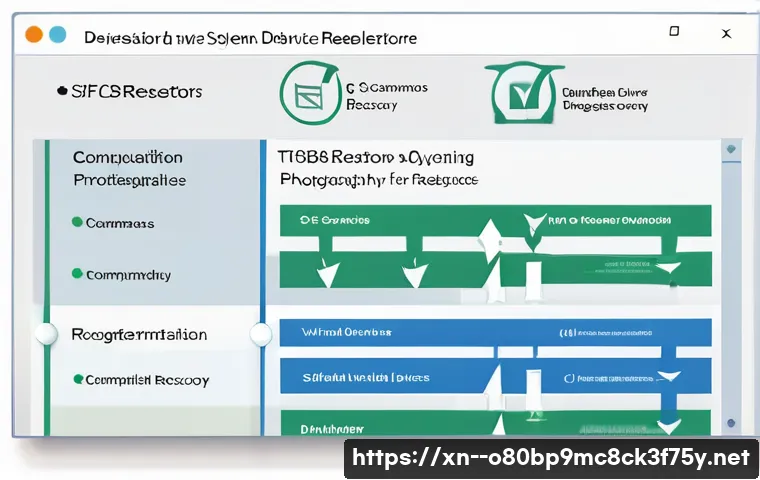
Task: Click the green checkmark shield icon
Action: [x=520, y=95]
